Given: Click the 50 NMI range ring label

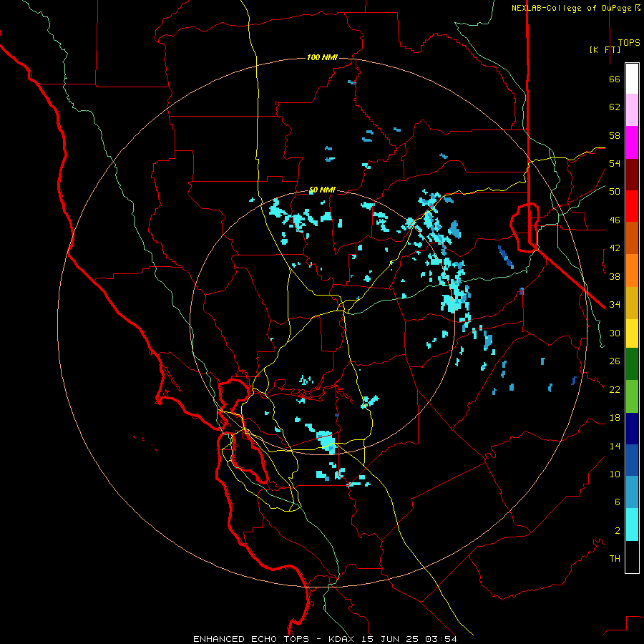Looking at the screenshot, I should pyautogui.click(x=322, y=190).
